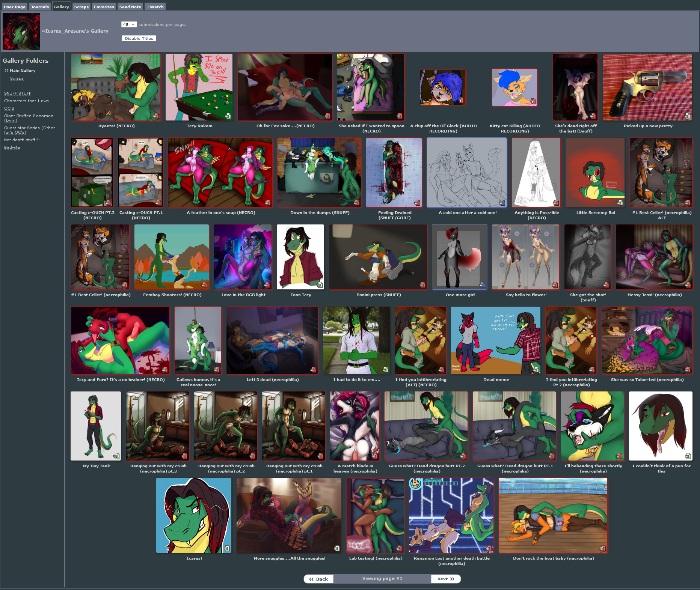Open the Giant Stuffed Renamon (Lynn) folder
The width and height of the screenshot is (700, 590).
click(29, 118)
